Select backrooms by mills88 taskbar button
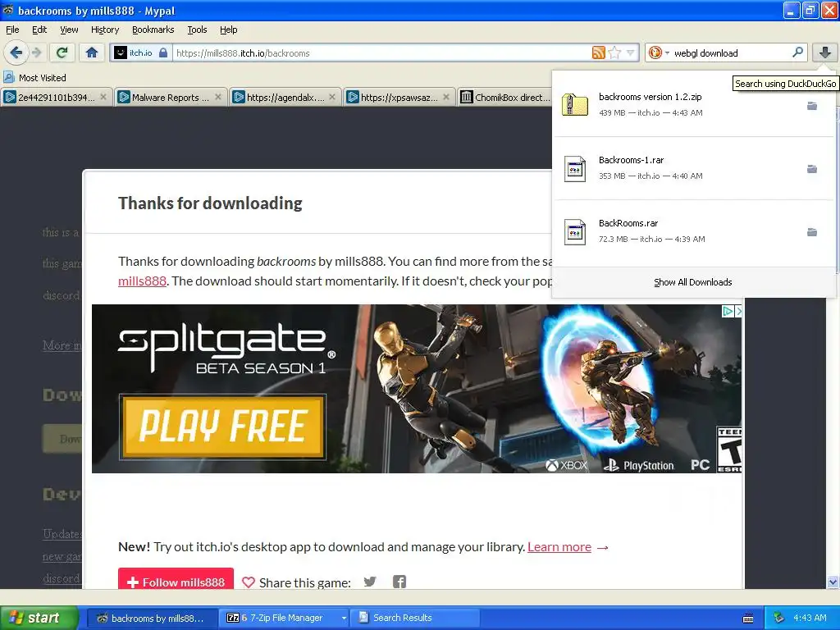This screenshot has height=630, width=840. click(152, 618)
